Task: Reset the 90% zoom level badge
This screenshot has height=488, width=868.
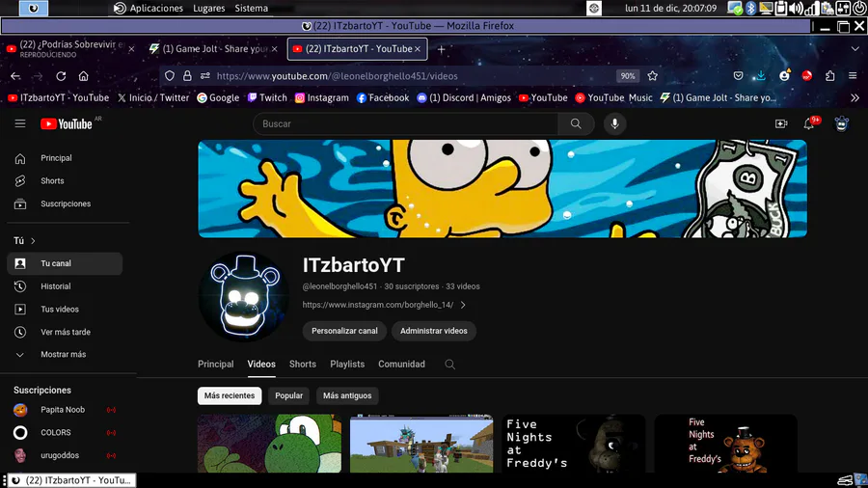Action: click(627, 76)
